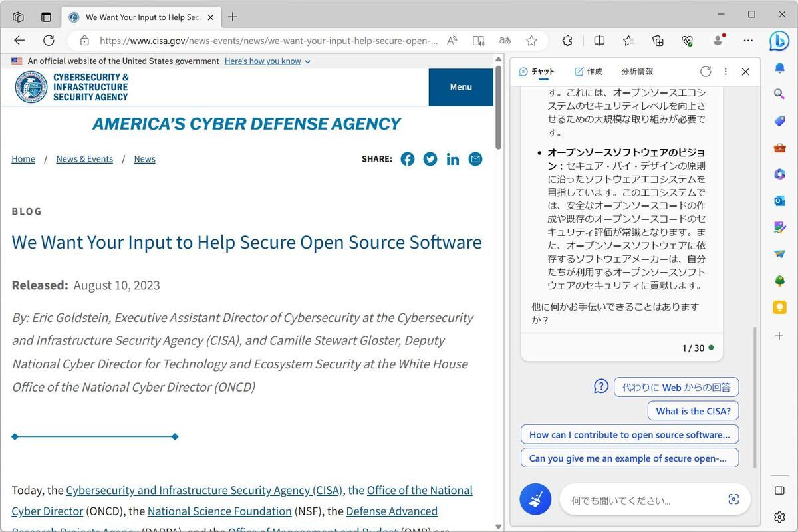The image size is (798, 532).
Task: Open Browser essentials heart icon
Action: pos(687,41)
